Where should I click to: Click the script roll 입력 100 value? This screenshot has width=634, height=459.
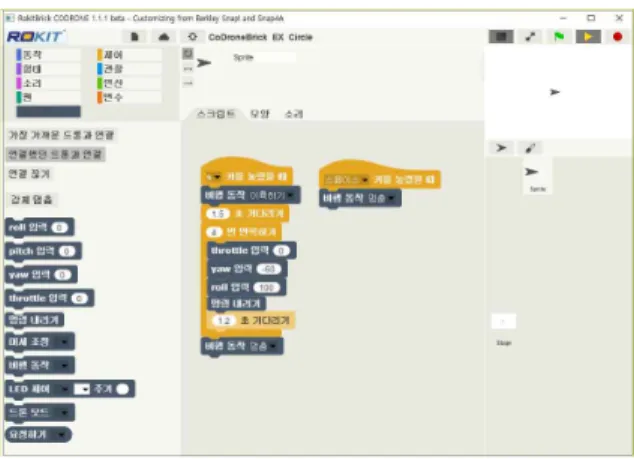[x=266, y=288]
